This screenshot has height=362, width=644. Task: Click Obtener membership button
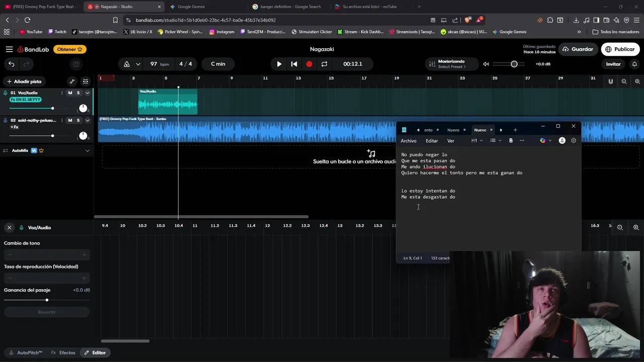70,49
